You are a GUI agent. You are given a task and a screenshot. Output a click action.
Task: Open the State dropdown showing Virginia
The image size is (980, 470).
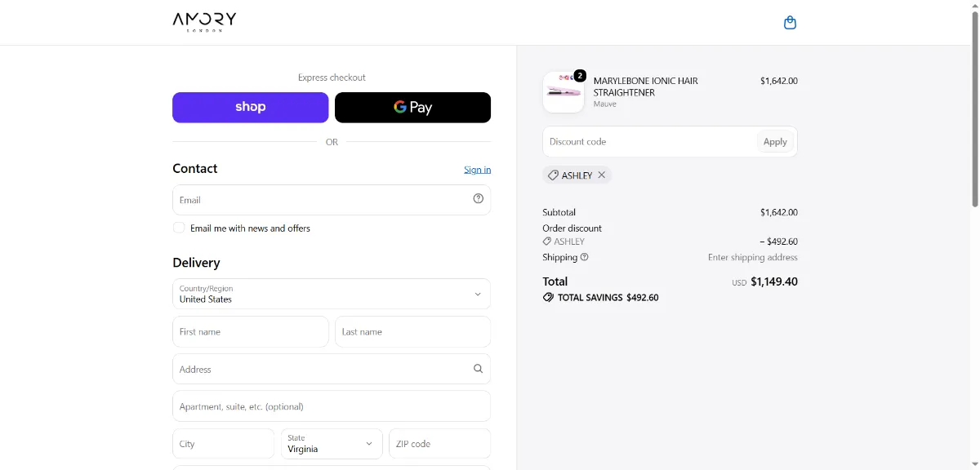click(x=332, y=444)
